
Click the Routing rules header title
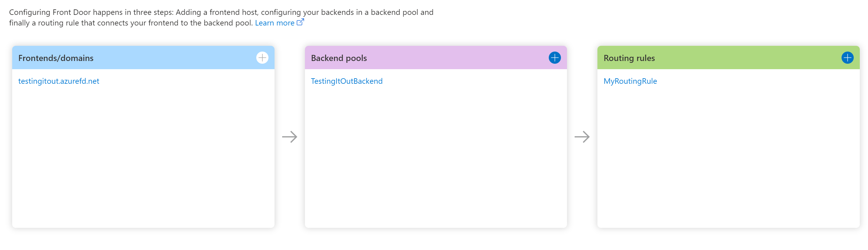click(x=629, y=58)
